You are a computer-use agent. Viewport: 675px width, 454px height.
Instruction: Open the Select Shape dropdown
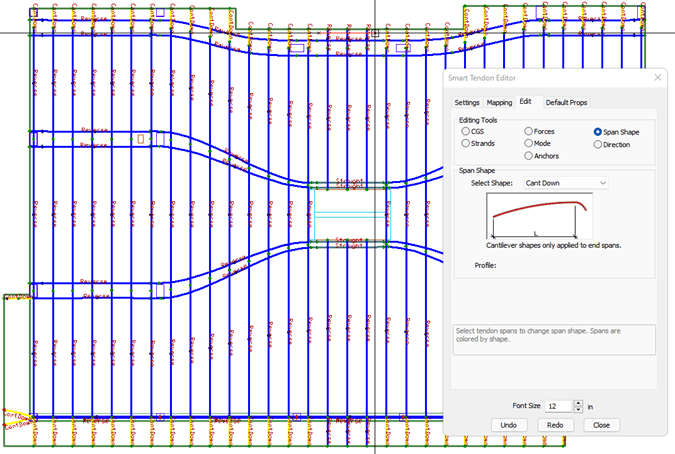(566, 183)
